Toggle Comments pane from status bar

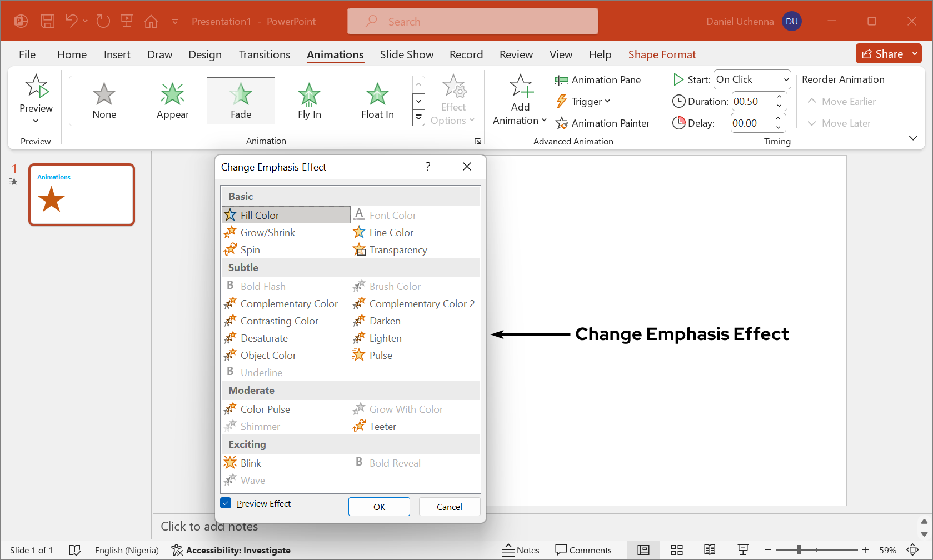point(583,550)
